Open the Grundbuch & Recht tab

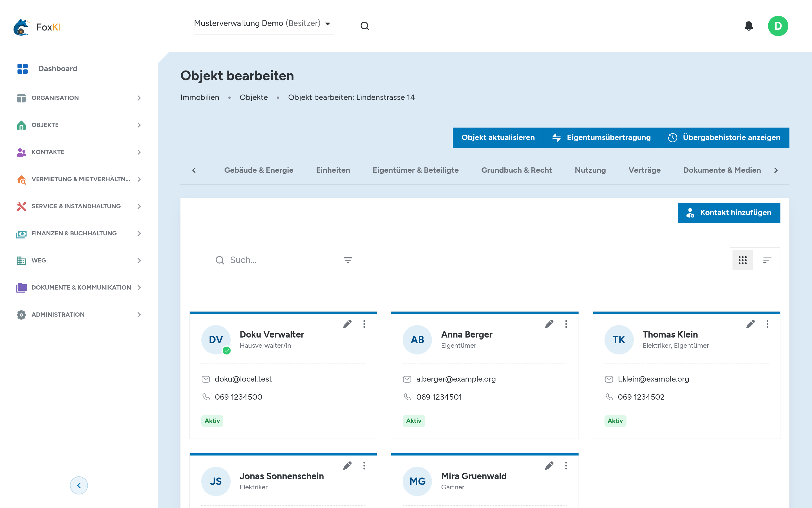coord(517,170)
